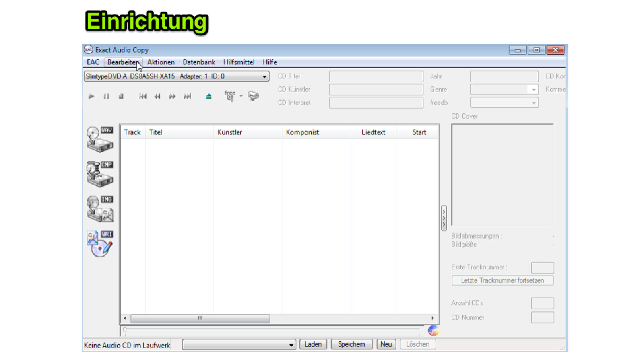Copy tracks uncompressed WAV icon

tap(100, 139)
